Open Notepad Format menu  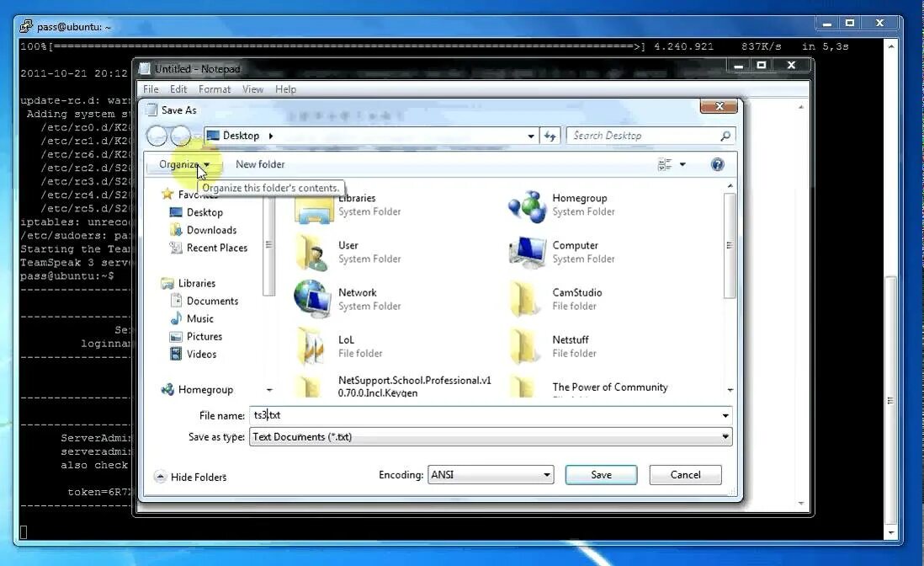click(215, 89)
